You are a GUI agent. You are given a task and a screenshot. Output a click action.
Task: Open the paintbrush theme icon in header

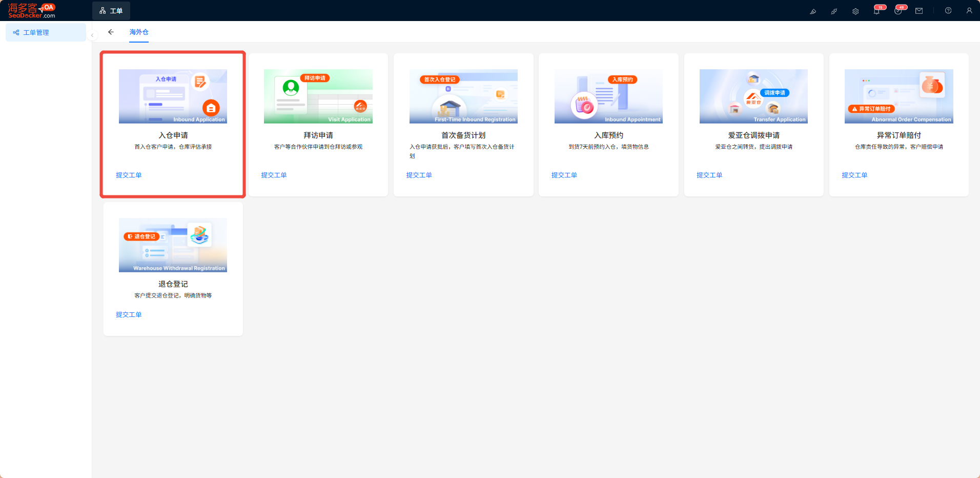(x=813, y=11)
